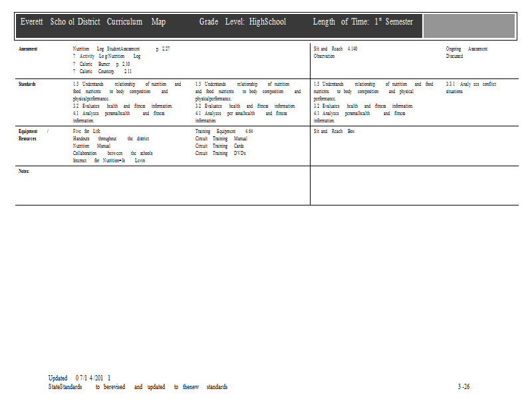Screen dimensions: 532x411
Task: Click the word 'Discussed' under Ongoing Assessment
Action: tap(454, 56)
